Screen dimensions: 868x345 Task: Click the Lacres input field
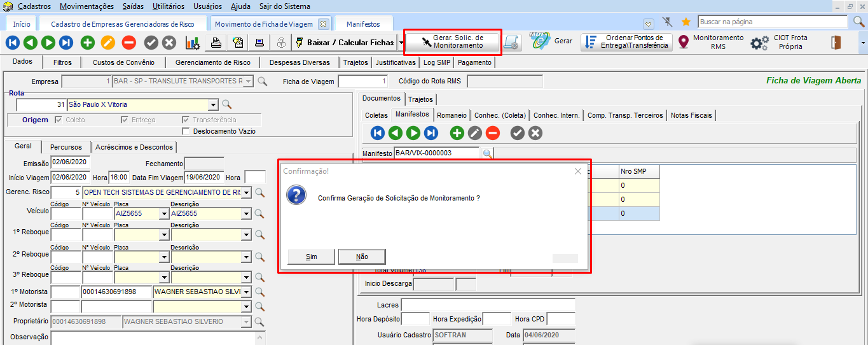[x=488, y=305]
